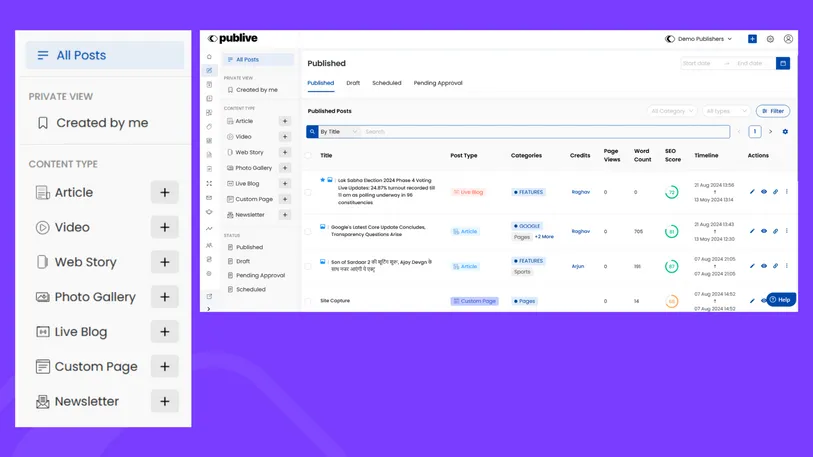Check the Google's Latest Core Update row checkbox

click(x=308, y=231)
